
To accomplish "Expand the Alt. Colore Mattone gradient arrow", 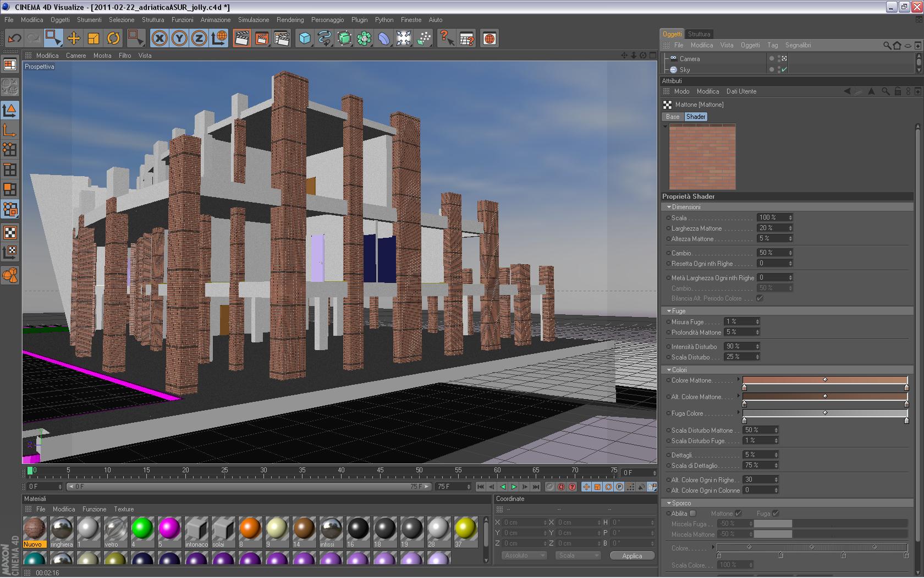I will (739, 396).
